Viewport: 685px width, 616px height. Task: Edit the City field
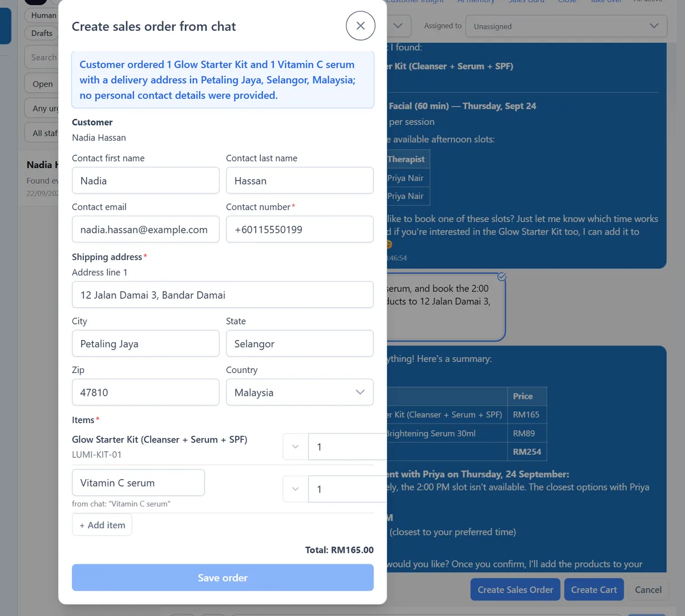pos(146,343)
